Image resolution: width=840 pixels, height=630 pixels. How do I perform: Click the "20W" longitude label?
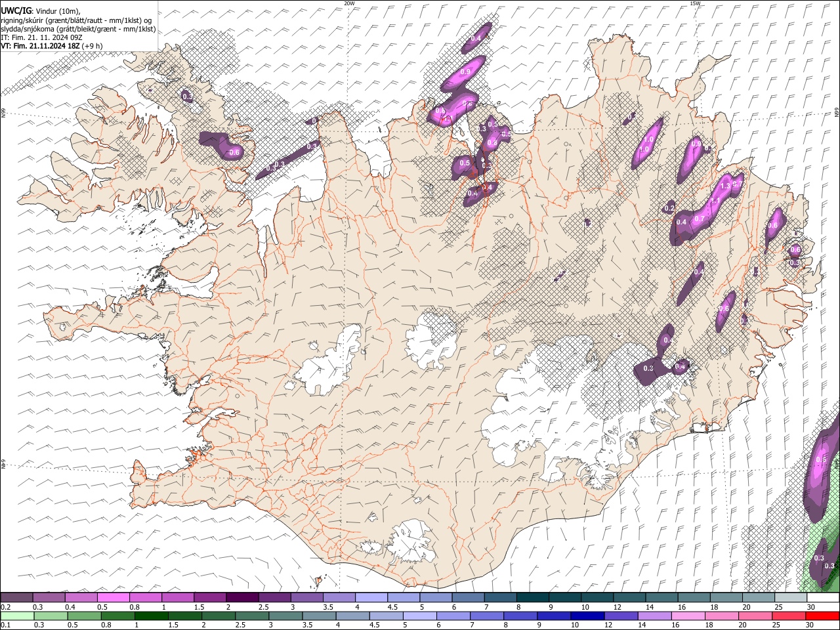click(x=349, y=3)
